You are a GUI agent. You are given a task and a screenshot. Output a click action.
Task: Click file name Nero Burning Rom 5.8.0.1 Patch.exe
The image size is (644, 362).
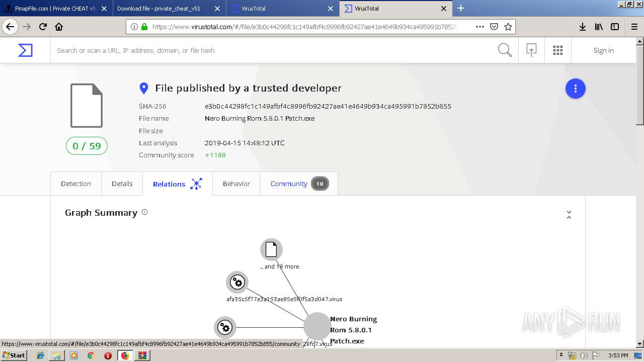click(x=260, y=119)
